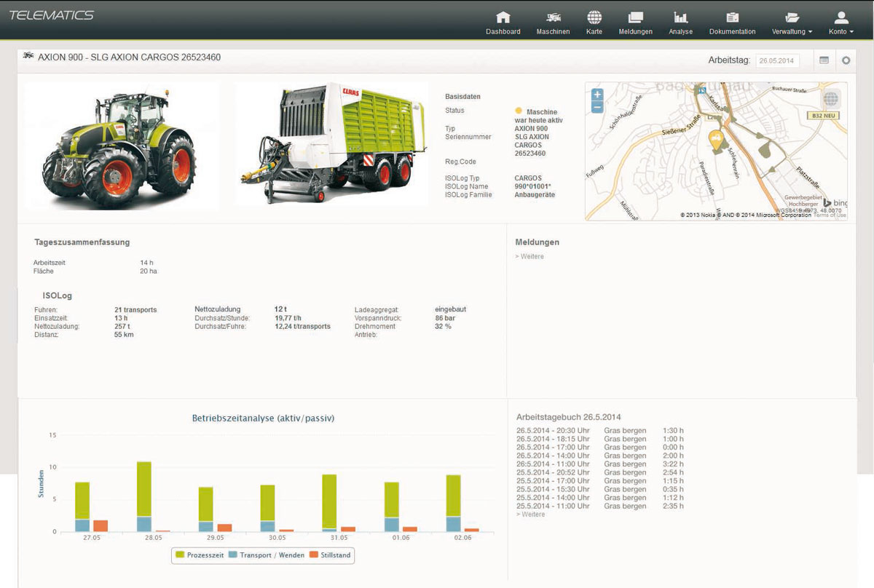This screenshot has width=874, height=588.
Task: Open Weitere link under Meldungen
Action: click(529, 257)
